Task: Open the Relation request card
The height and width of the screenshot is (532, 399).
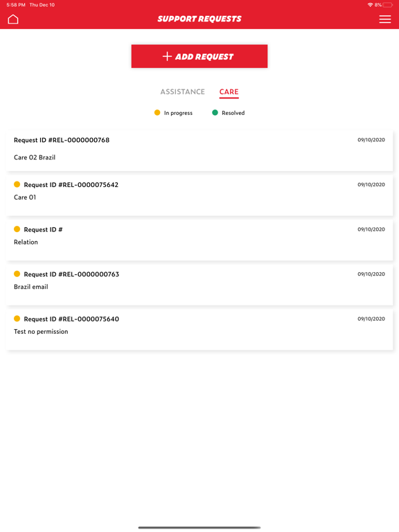Action: point(199,240)
